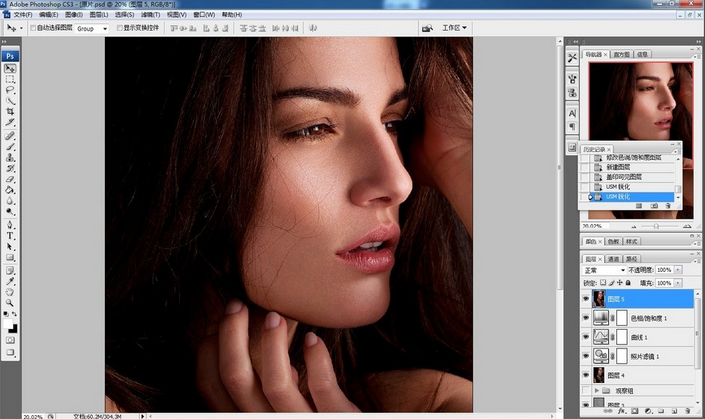
Task: Select the Rectangular Marquee tool
Action: [x=10, y=80]
